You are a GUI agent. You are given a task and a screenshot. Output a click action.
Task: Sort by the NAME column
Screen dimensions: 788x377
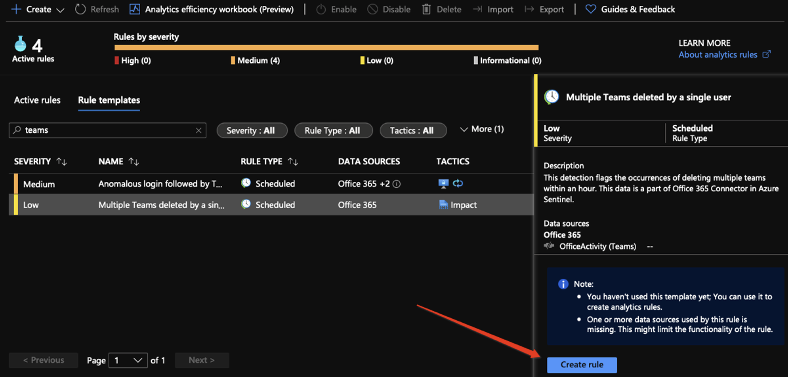coord(119,161)
